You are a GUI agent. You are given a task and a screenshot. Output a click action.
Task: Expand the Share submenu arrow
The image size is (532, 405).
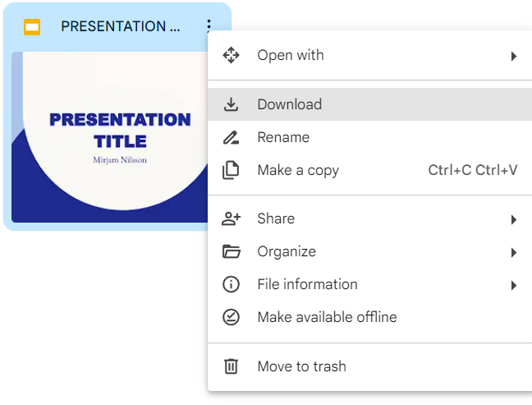click(513, 219)
